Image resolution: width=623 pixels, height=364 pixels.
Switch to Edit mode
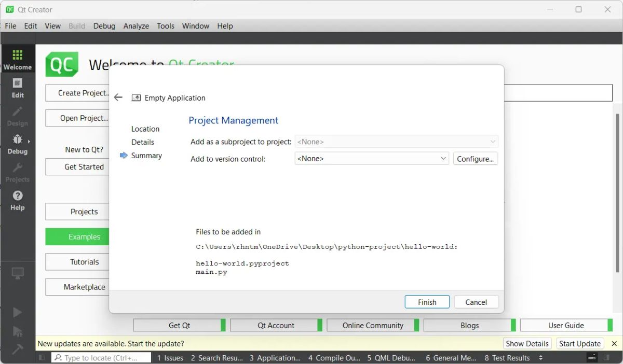(x=18, y=88)
